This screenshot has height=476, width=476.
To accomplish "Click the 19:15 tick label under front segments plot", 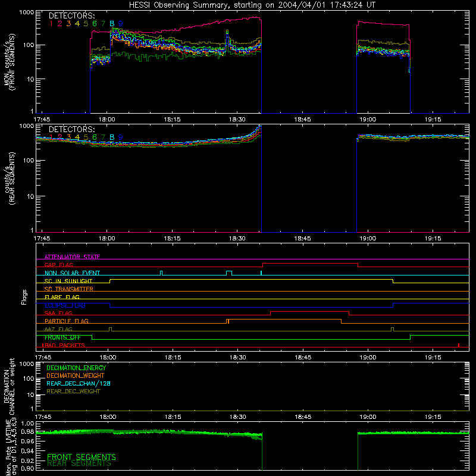I will [x=433, y=120].
